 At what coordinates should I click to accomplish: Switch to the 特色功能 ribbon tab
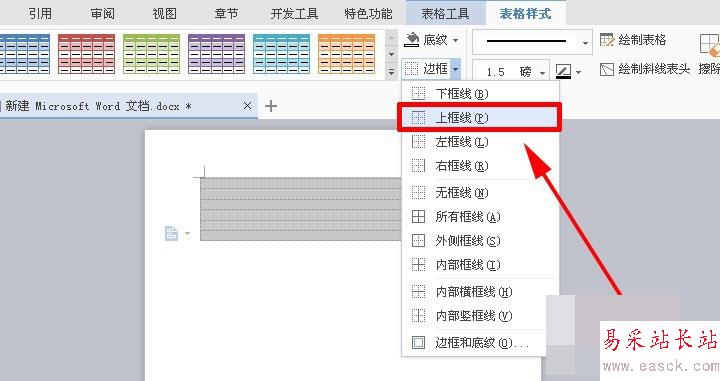(x=368, y=14)
